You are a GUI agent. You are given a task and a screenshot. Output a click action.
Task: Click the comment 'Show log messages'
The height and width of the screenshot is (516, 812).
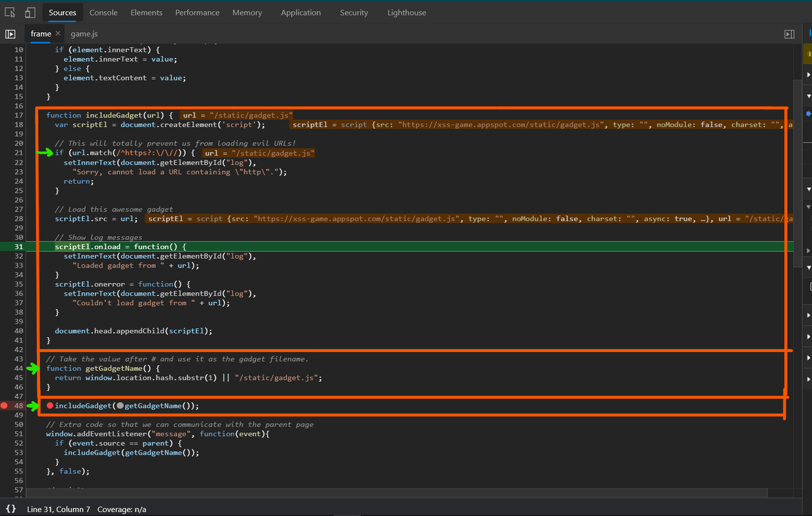point(98,237)
